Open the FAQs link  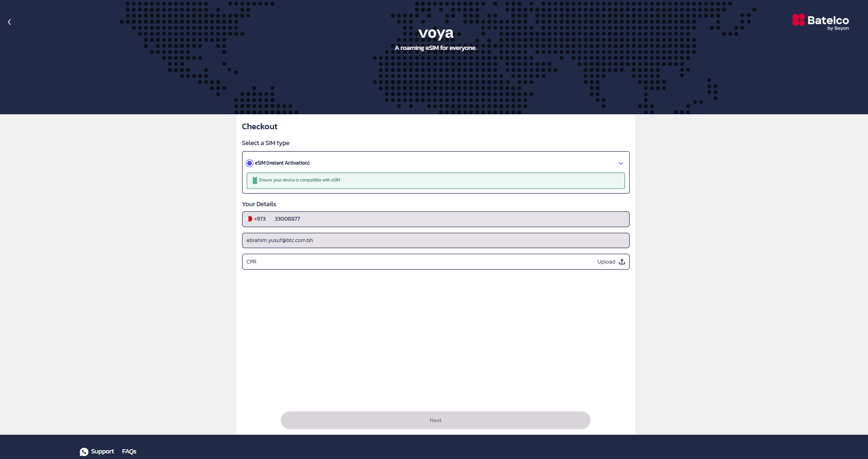[129, 452]
